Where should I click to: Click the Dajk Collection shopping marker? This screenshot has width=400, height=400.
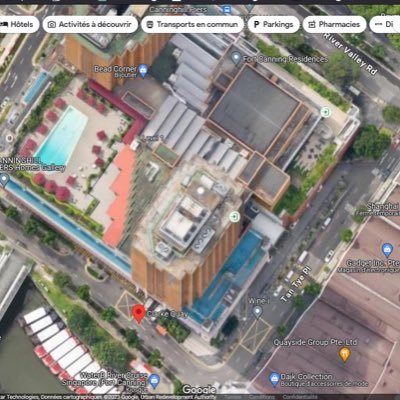[274, 379]
